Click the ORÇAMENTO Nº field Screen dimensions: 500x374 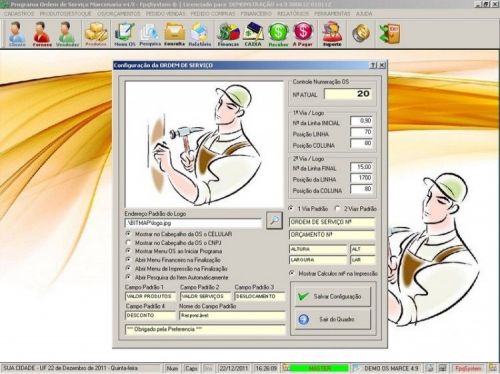pyautogui.click(x=332, y=235)
